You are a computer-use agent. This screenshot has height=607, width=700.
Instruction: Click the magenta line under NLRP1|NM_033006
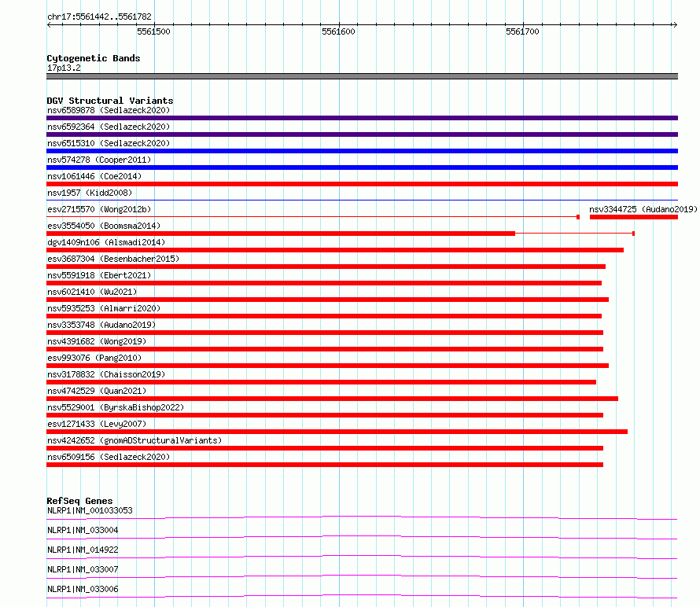362,596
